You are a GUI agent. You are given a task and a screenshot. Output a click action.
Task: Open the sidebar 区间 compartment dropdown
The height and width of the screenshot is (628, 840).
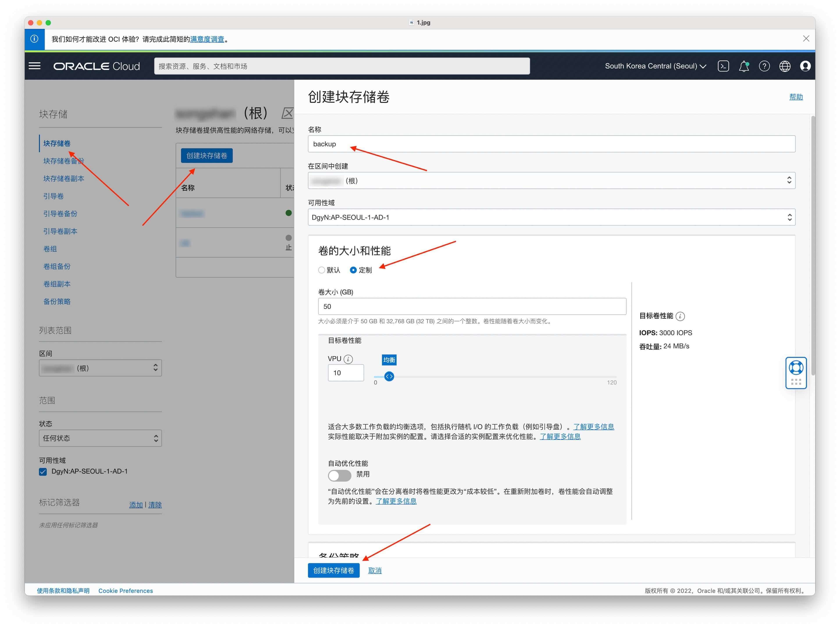pos(100,368)
